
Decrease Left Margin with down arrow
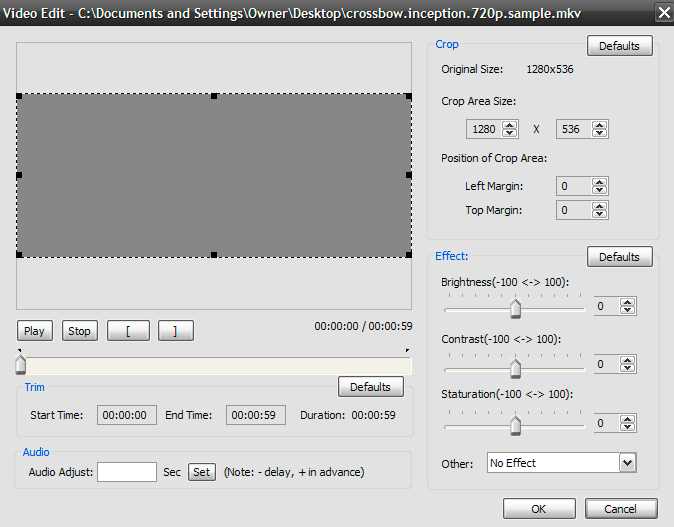(x=600, y=190)
